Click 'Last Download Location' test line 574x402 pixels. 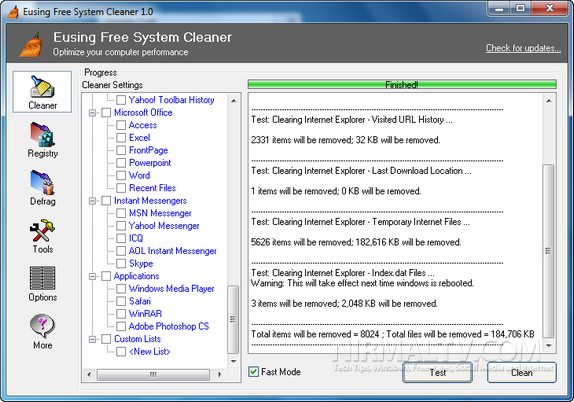click(361, 171)
